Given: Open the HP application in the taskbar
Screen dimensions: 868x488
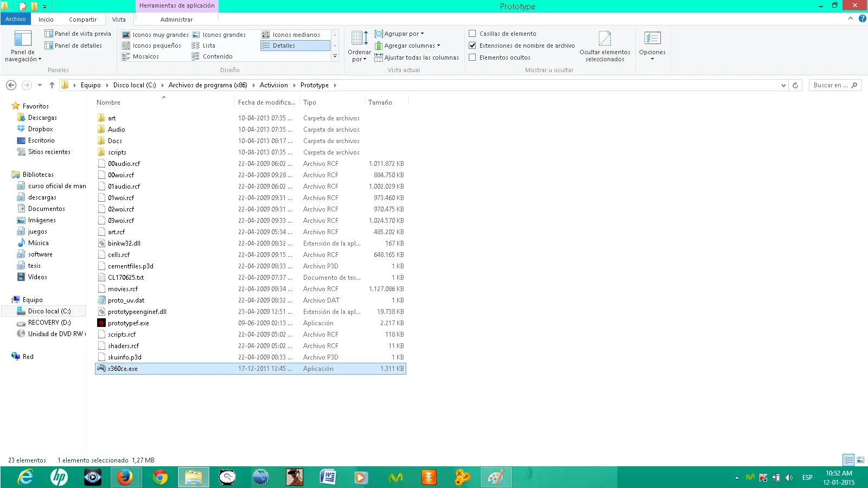Looking at the screenshot, I should (59, 477).
